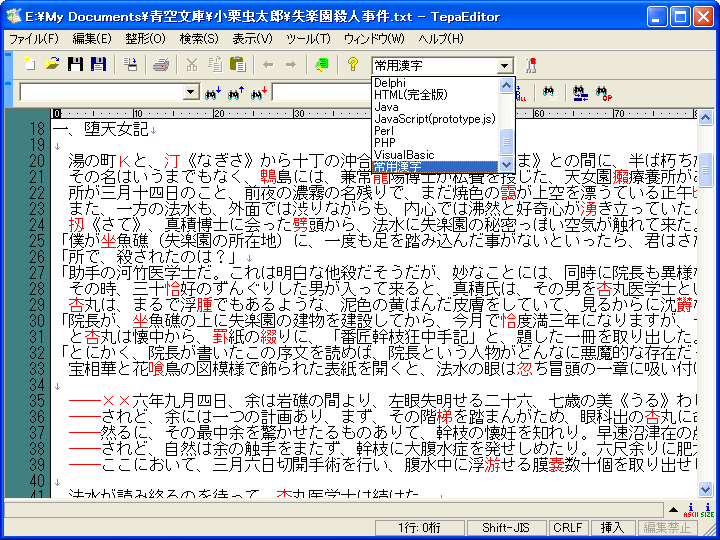Click the paste clipboard icon
The image size is (720, 540).
(238, 65)
